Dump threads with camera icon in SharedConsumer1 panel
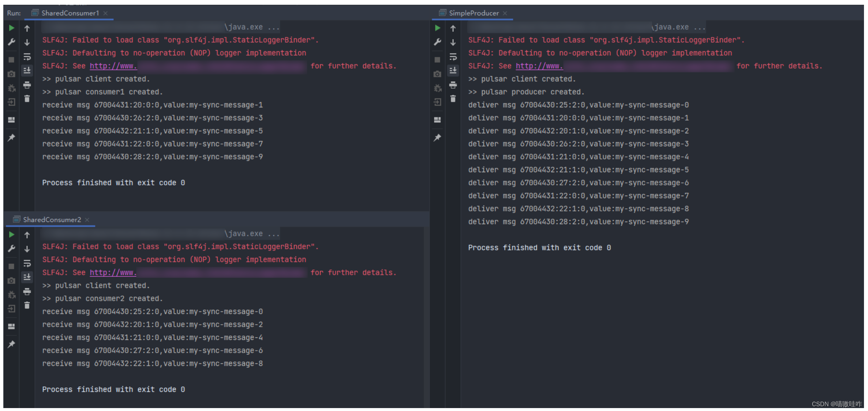The height and width of the screenshot is (411, 868). coord(11,74)
